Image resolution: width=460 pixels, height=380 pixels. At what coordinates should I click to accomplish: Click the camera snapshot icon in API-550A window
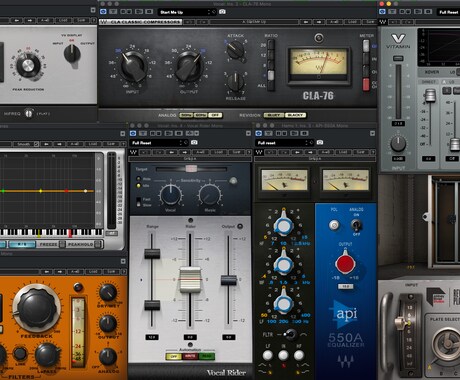pyautogui.click(x=320, y=143)
